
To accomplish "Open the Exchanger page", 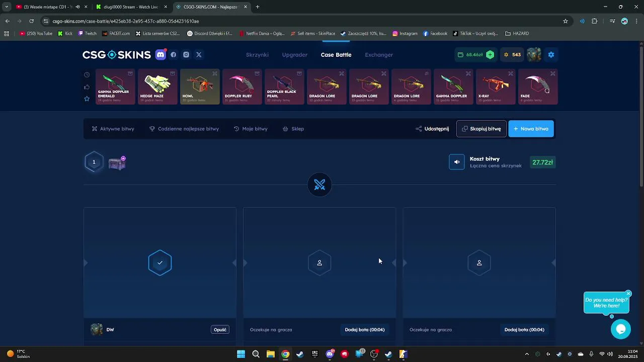I will pyautogui.click(x=379, y=55).
